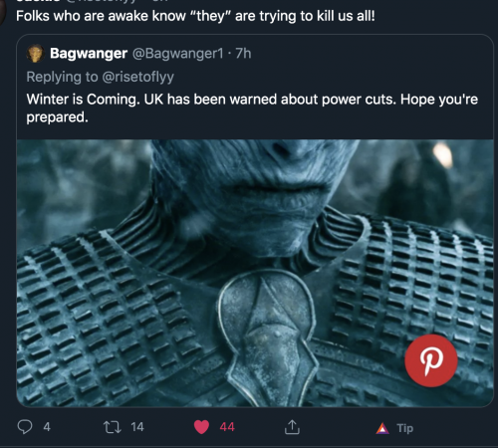Open the Night King image
This screenshot has width=498, height=448.
pyautogui.click(x=255, y=273)
